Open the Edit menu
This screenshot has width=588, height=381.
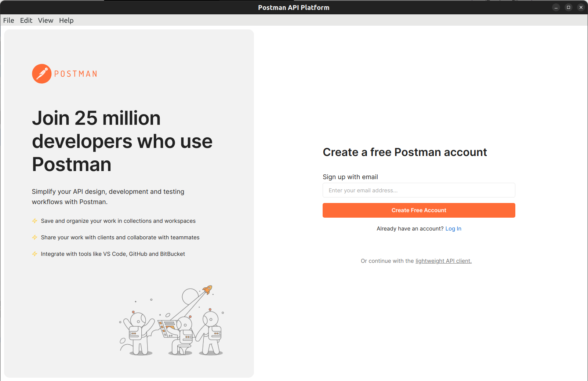[x=26, y=21]
